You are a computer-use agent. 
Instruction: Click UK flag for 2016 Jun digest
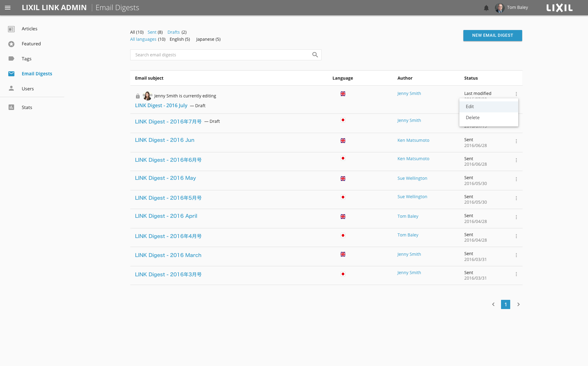coord(343,141)
